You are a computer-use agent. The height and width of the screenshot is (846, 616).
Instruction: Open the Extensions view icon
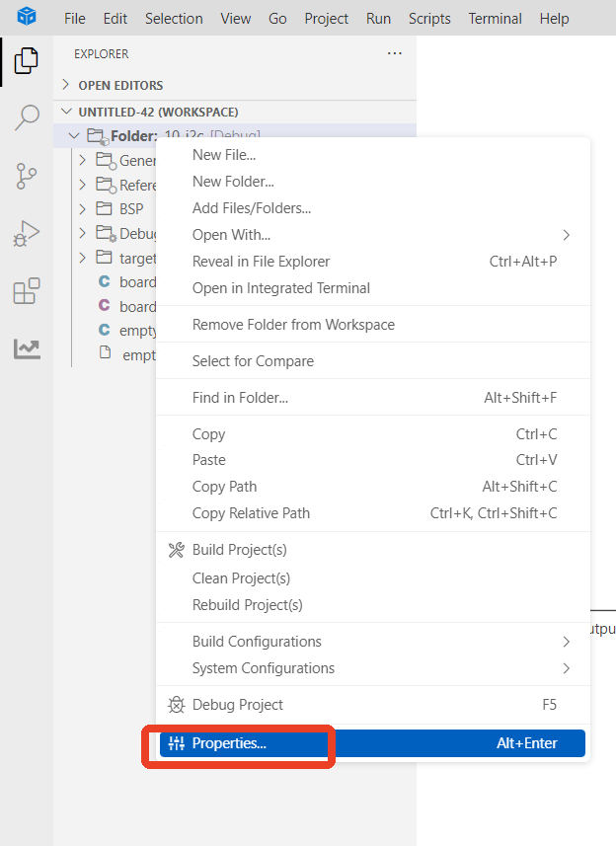coord(27,291)
